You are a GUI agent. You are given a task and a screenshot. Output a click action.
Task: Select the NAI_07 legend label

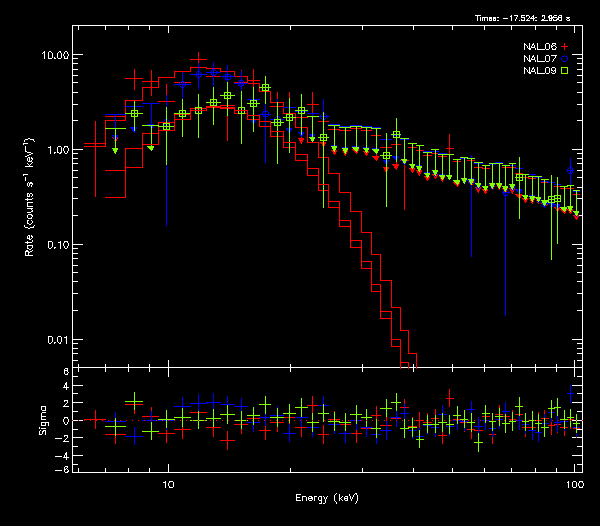(x=540, y=59)
